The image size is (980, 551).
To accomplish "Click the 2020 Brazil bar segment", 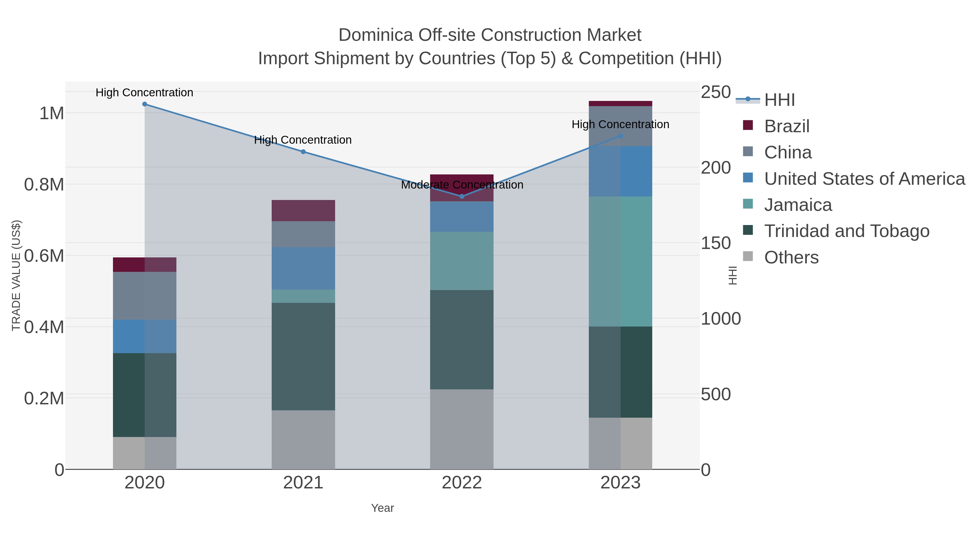I will (145, 265).
